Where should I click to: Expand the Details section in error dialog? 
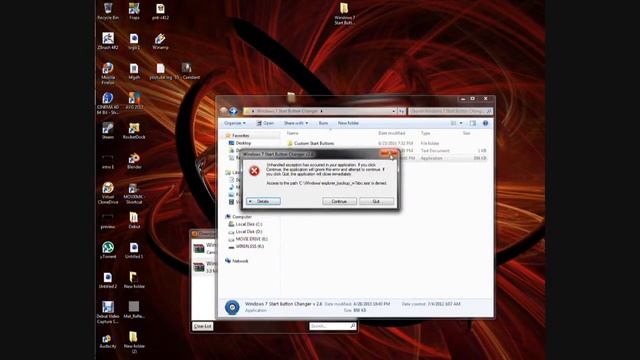click(x=263, y=201)
